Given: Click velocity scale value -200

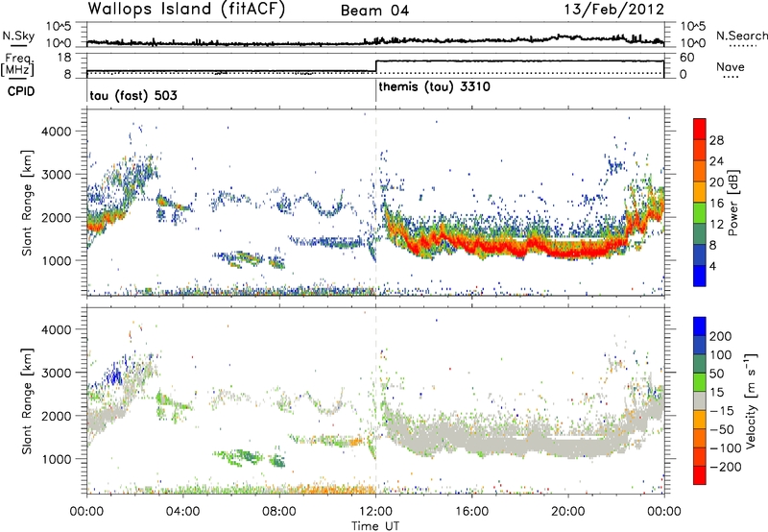Looking at the screenshot, I should tap(725, 467).
